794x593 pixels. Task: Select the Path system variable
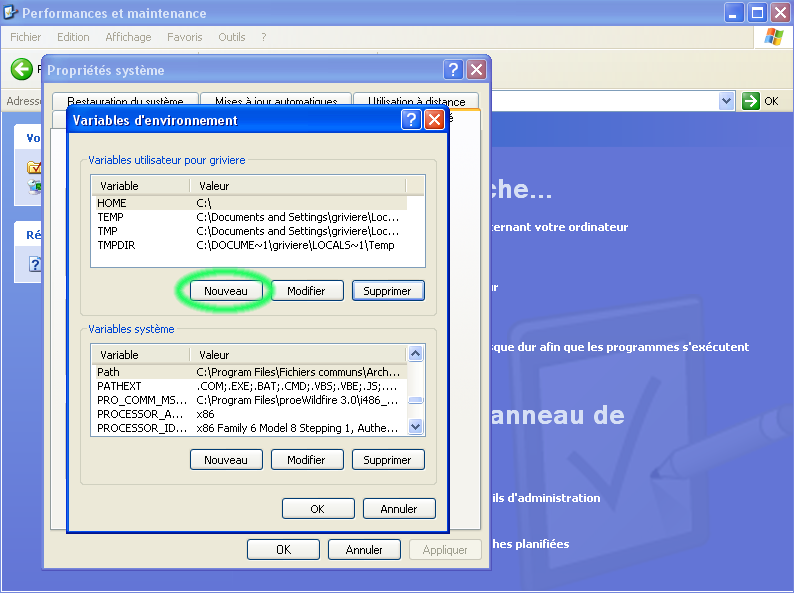[x=108, y=372]
